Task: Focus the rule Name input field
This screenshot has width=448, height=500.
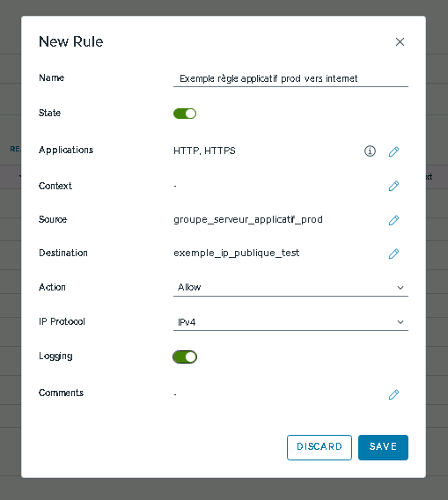Action: pos(290,78)
